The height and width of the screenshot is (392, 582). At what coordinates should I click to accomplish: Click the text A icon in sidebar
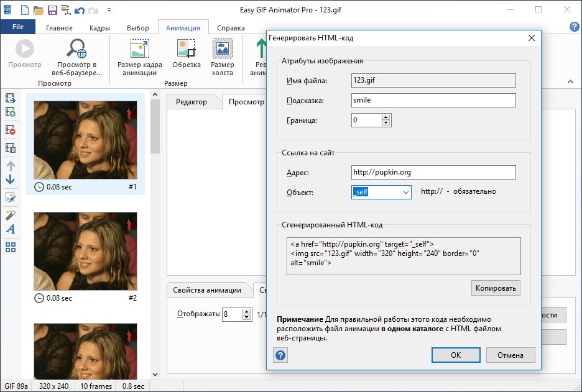point(11,229)
